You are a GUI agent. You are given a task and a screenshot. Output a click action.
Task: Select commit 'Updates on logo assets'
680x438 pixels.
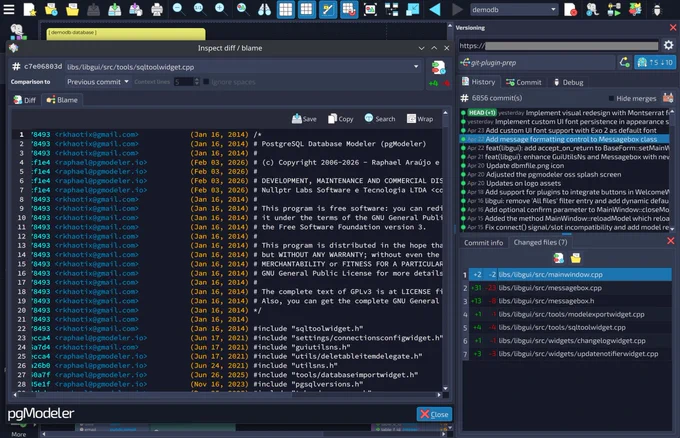pos(565,183)
